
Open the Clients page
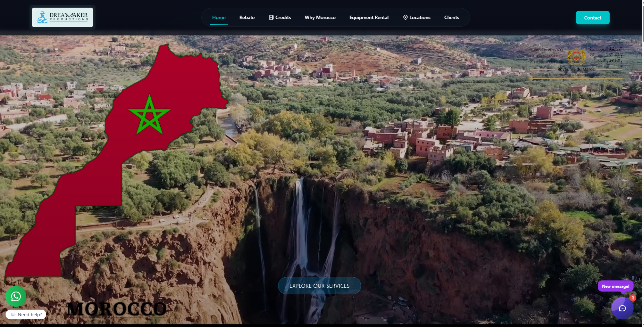(451, 17)
